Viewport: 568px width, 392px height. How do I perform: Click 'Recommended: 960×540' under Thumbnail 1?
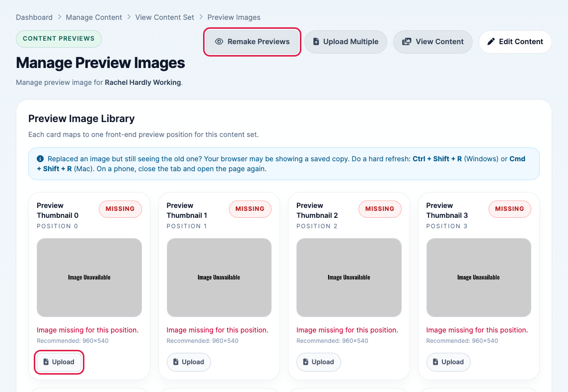[x=203, y=341]
